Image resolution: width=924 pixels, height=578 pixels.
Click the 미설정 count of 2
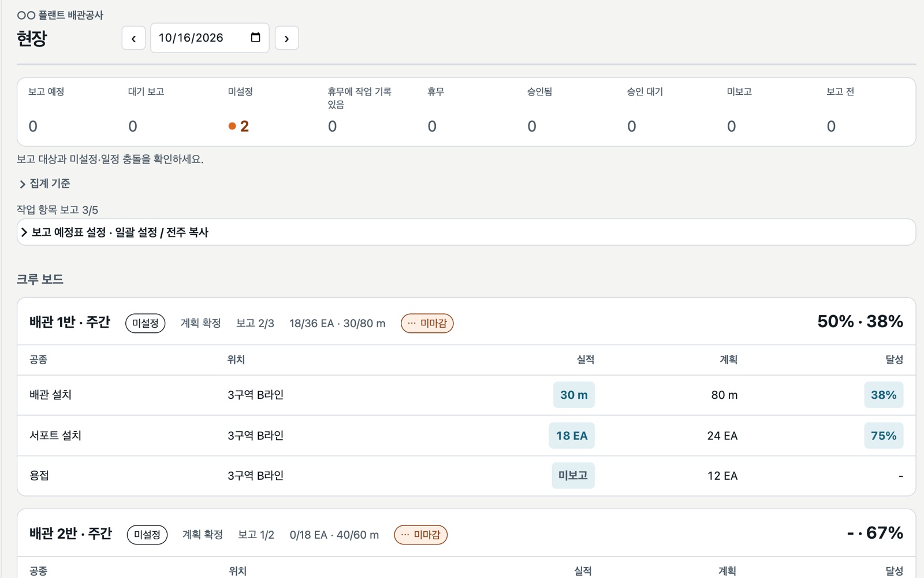(x=239, y=126)
